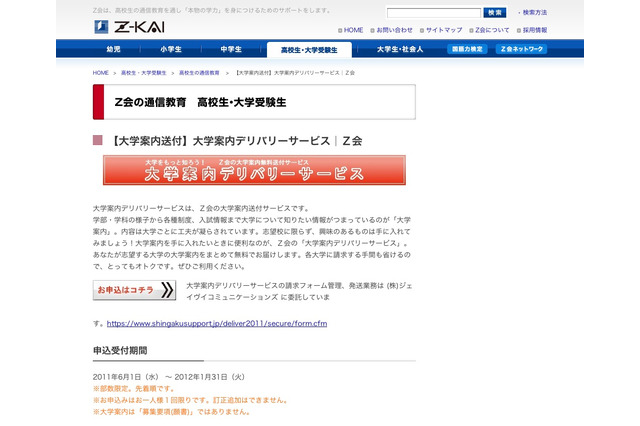Click 高校生・大学受験生 in the breadcrumb

(143, 73)
